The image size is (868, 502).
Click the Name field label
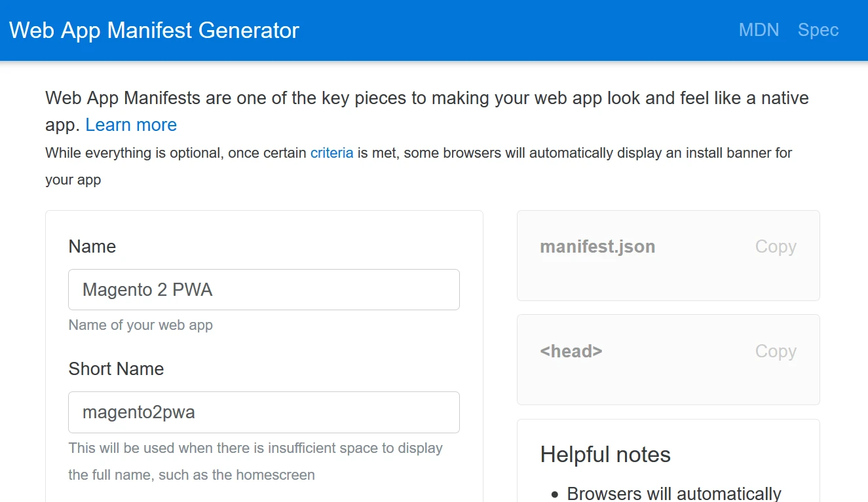pyautogui.click(x=92, y=247)
